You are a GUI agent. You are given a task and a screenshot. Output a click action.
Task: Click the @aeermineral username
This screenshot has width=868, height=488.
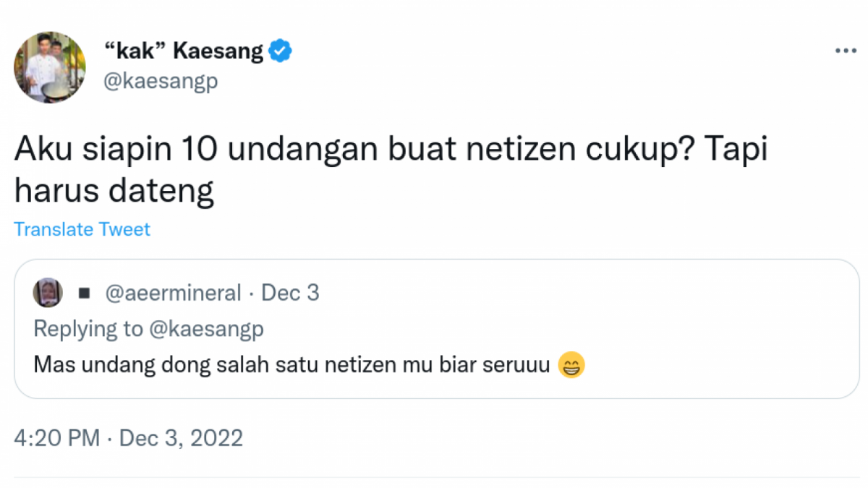click(x=173, y=292)
